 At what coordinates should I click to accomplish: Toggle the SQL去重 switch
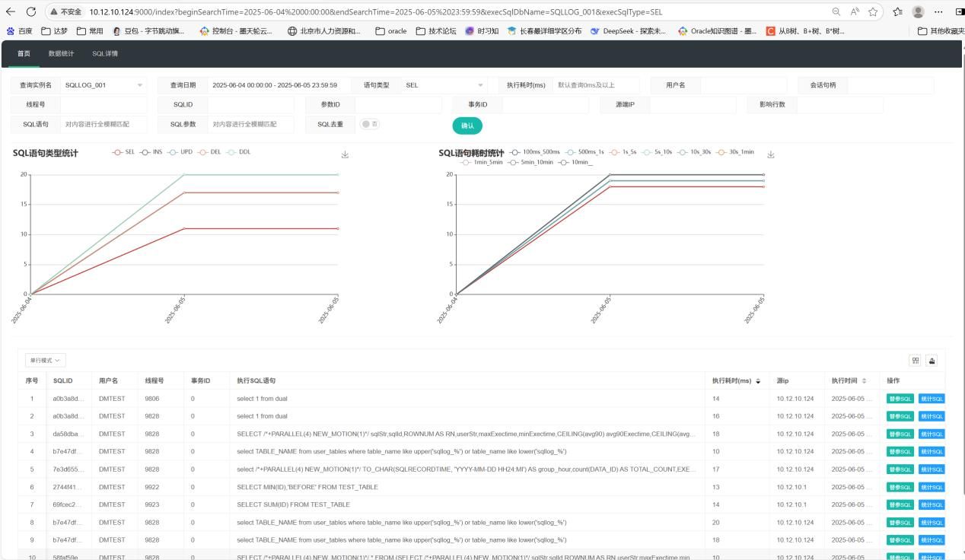(370, 124)
